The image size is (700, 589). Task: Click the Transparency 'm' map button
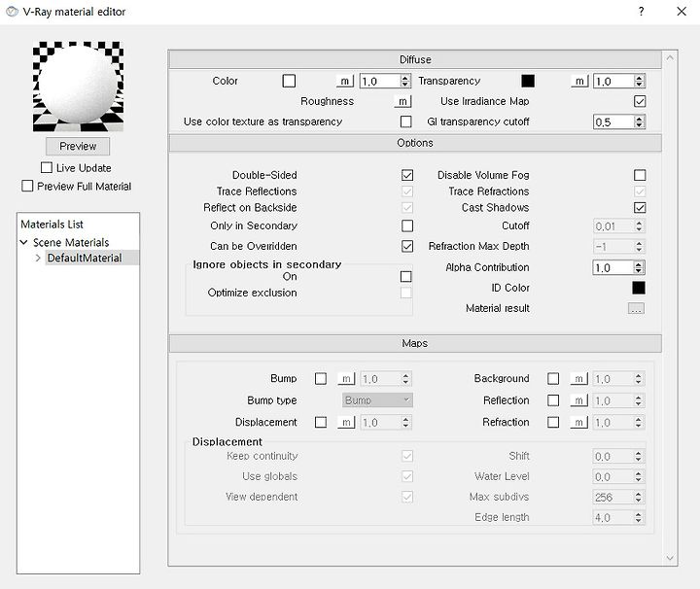point(579,82)
